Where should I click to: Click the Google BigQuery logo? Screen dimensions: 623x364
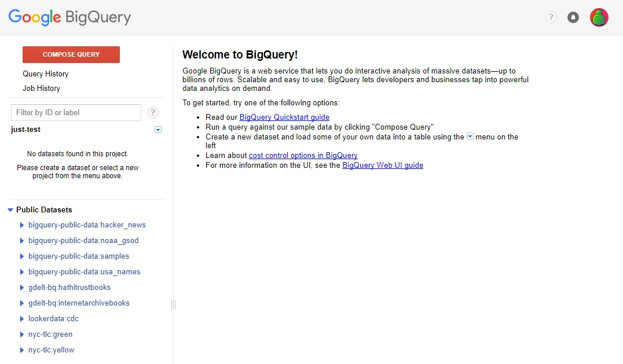[69, 17]
